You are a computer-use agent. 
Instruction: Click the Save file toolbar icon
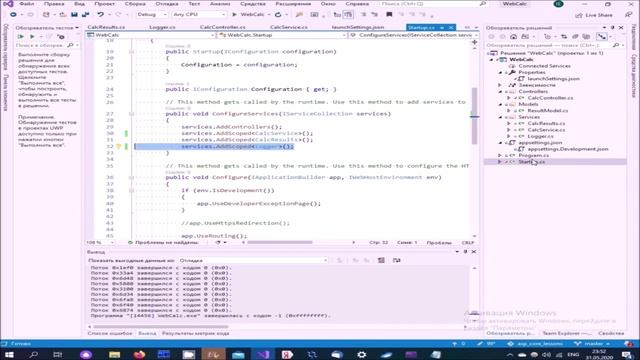[x=74, y=15]
